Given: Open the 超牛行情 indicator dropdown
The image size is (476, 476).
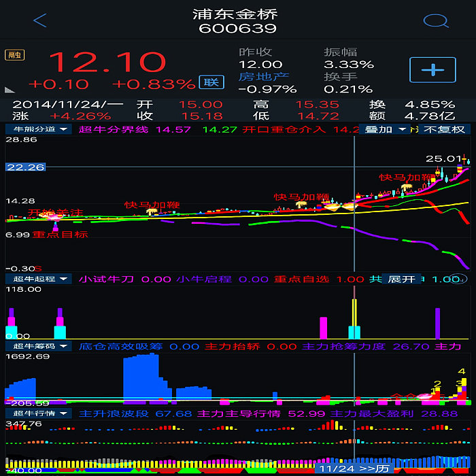Looking at the screenshot, I should 38,413.
